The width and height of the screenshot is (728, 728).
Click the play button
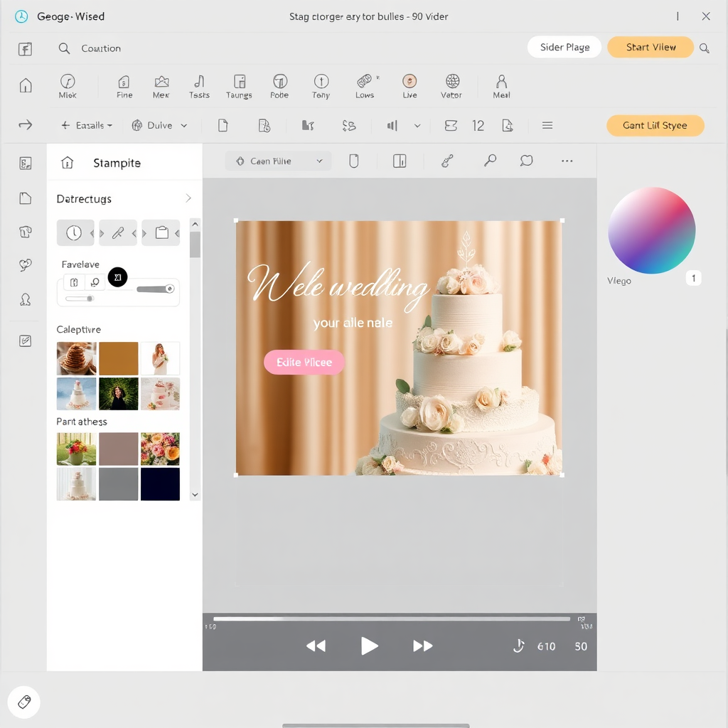click(x=369, y=646)
